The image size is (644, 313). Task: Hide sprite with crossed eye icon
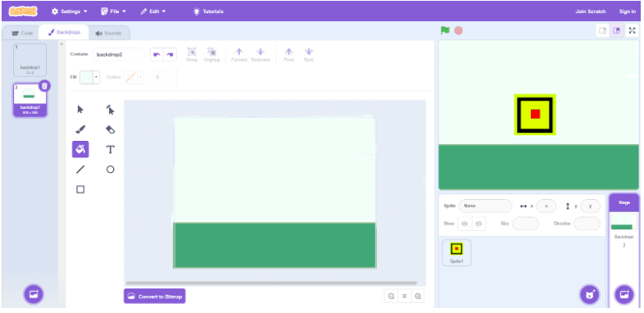point(478,224)
